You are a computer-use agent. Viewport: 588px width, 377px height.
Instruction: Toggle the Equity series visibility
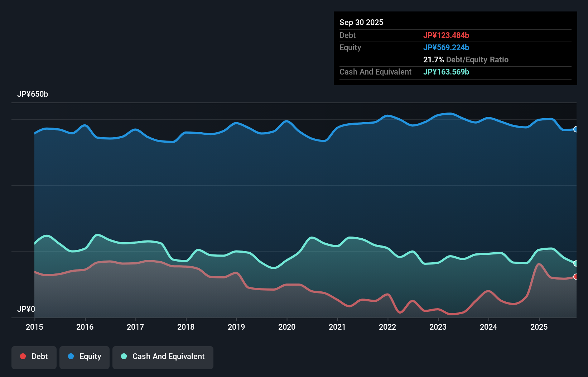(84, 357)
